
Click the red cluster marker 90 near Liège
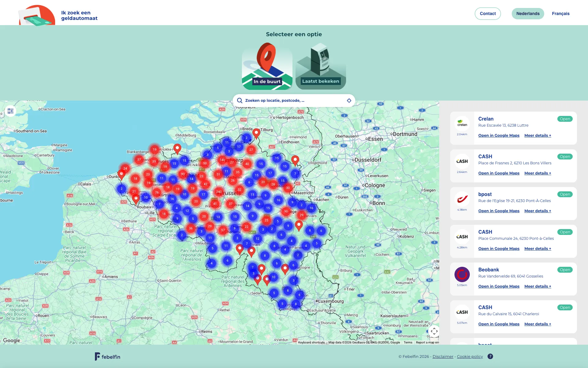pyautogui.click(x=286, y=211)
